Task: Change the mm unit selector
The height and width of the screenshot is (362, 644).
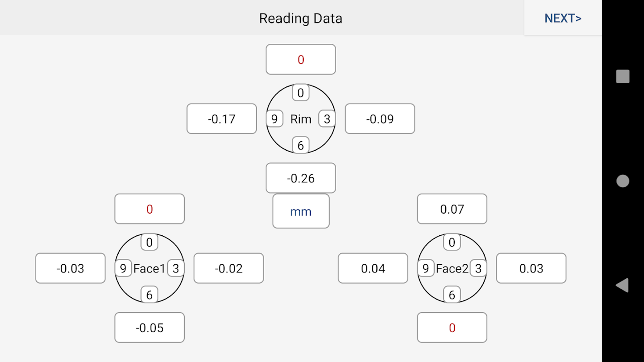Action: coord(301,211)
